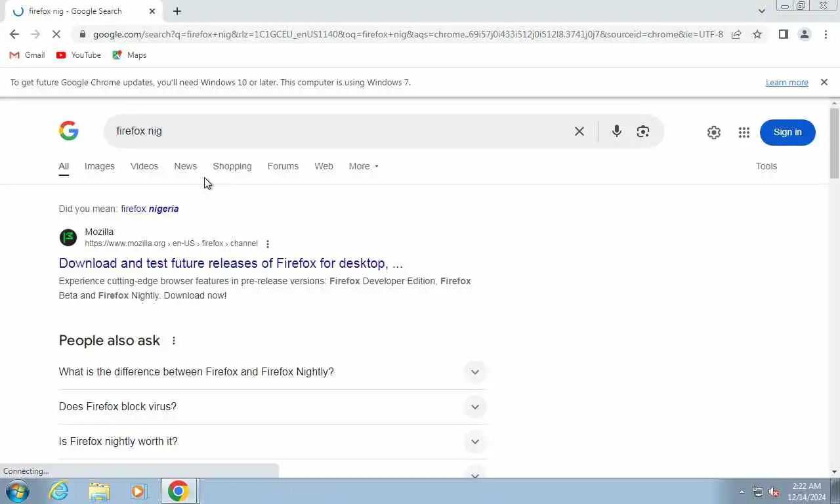This screenshot has width=840, height=504.
Task: Switch to the Web tab
Action: point(324,166)
